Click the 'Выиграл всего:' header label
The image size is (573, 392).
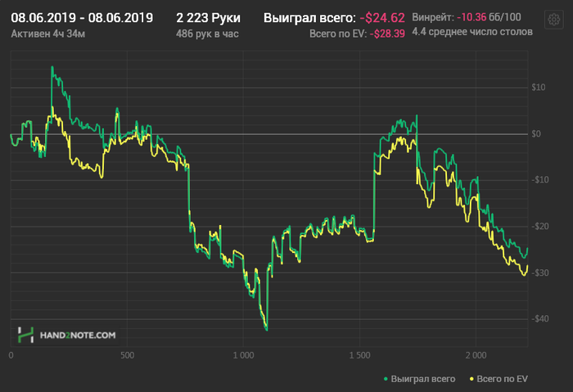pos(309,18)
